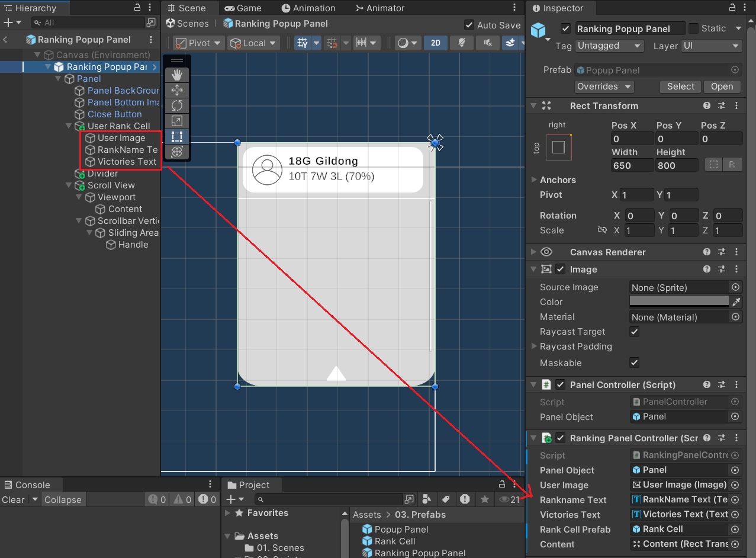Open draw mode shading dropdown

tap(407, 43)
